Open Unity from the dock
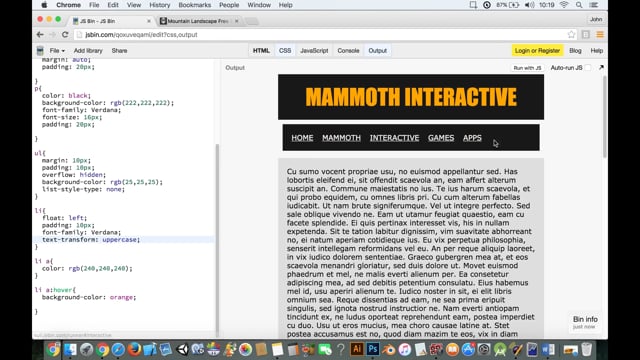This screenshot has width=640, height=360. [x=182, y=349]
